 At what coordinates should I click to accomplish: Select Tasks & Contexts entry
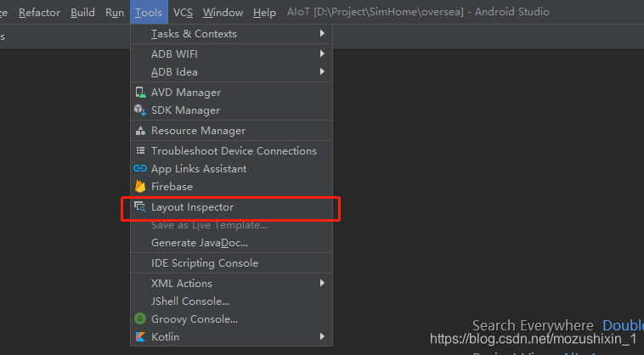(231, 34)
